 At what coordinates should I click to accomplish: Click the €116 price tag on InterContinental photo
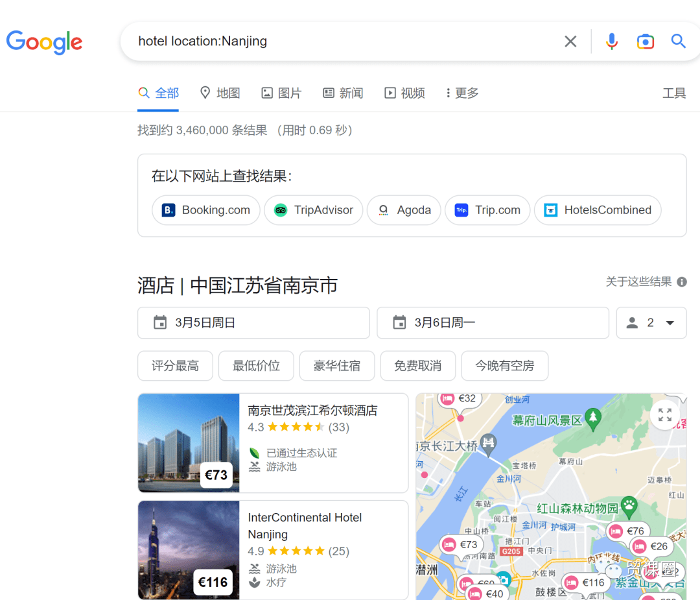point(213,582)
